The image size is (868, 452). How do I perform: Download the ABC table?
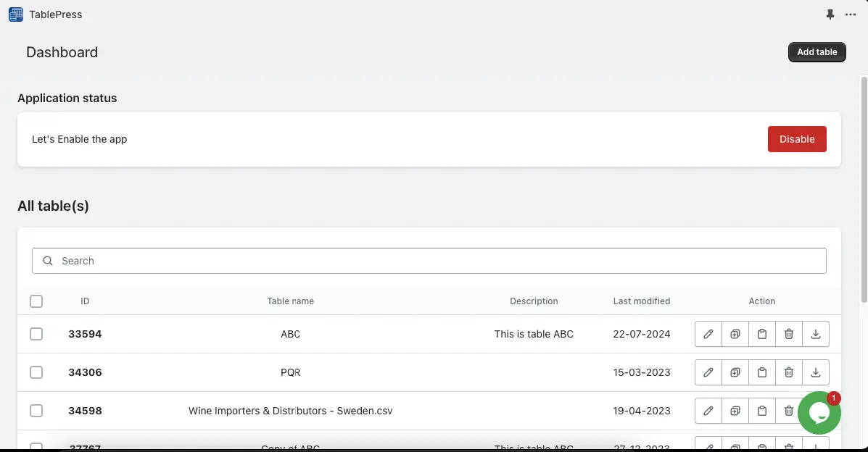[816, 334]
